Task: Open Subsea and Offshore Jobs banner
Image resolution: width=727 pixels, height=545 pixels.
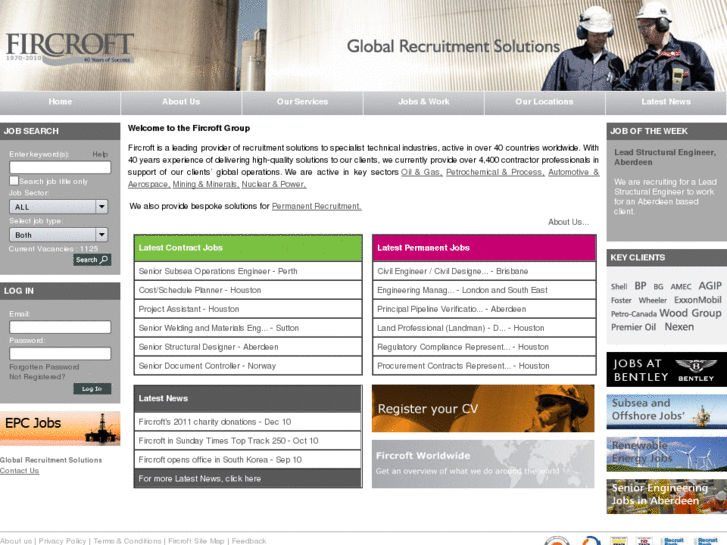Action: [x=667, y=411]
